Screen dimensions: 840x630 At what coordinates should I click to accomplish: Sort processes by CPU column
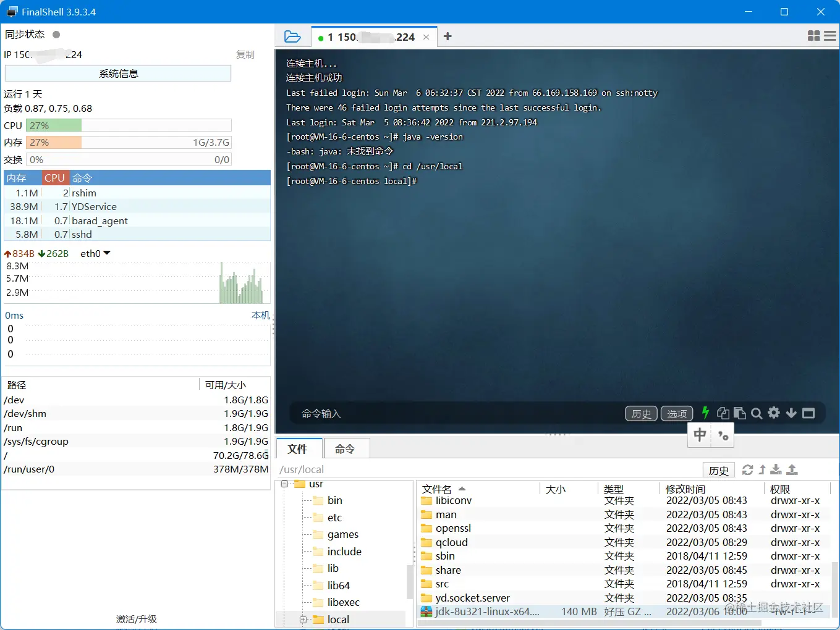coord(55,178)
